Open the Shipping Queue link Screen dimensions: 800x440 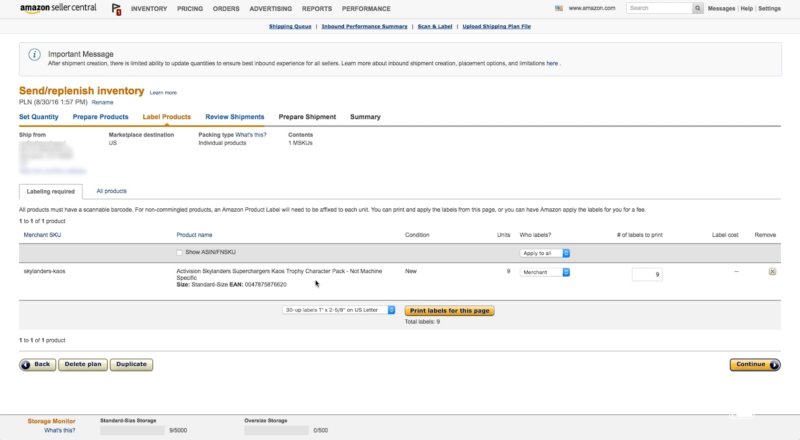tap(290, 27)
